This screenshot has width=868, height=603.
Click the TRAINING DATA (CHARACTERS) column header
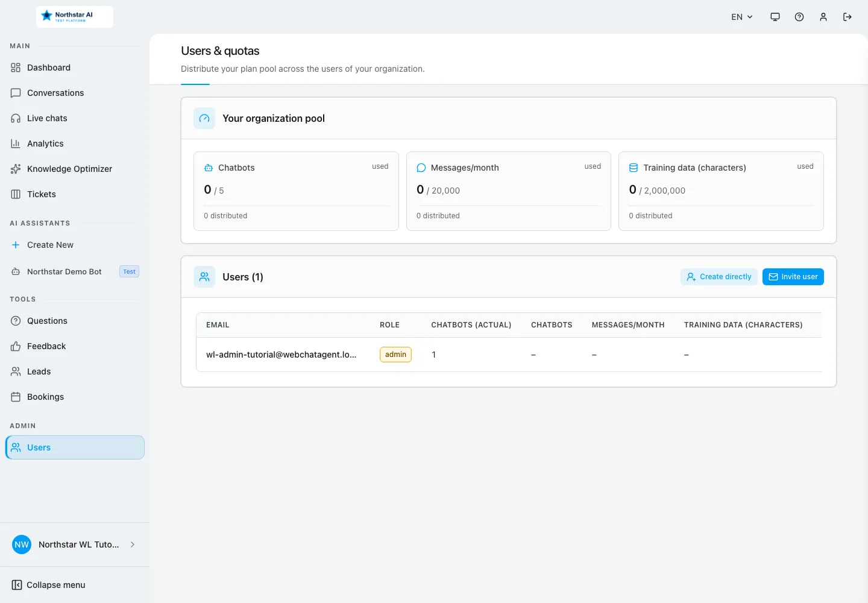coord(743,325)
